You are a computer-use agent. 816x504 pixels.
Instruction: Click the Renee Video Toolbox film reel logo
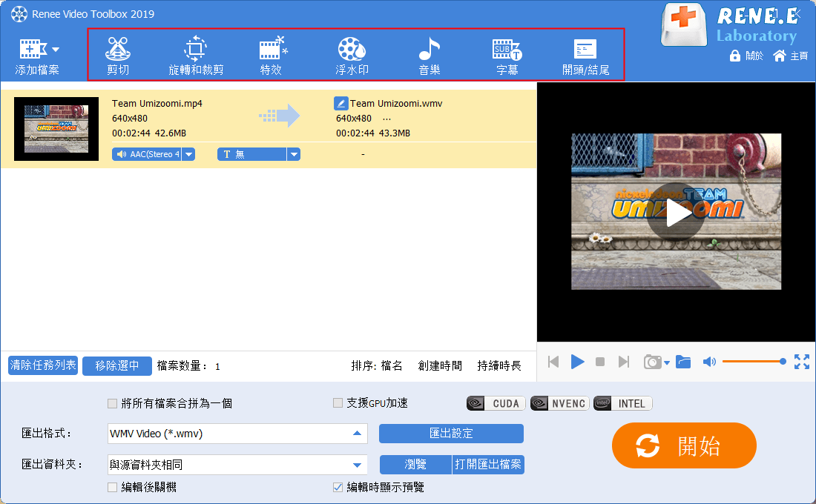(19, 14)
